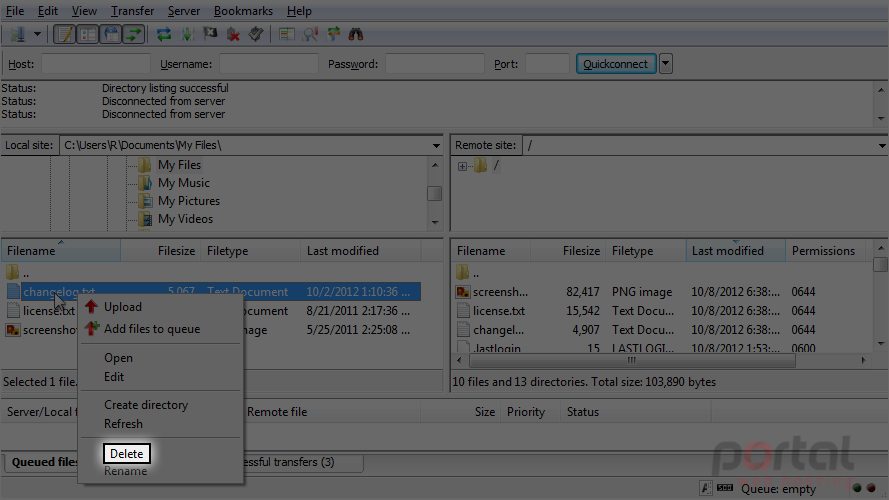Open the Remote site path dropdown
This screenshot has width=889, height=500.
click(882, 146)
